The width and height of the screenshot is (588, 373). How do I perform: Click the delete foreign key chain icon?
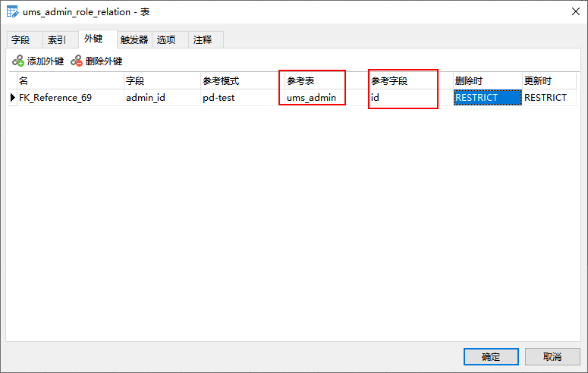(77, 61)
